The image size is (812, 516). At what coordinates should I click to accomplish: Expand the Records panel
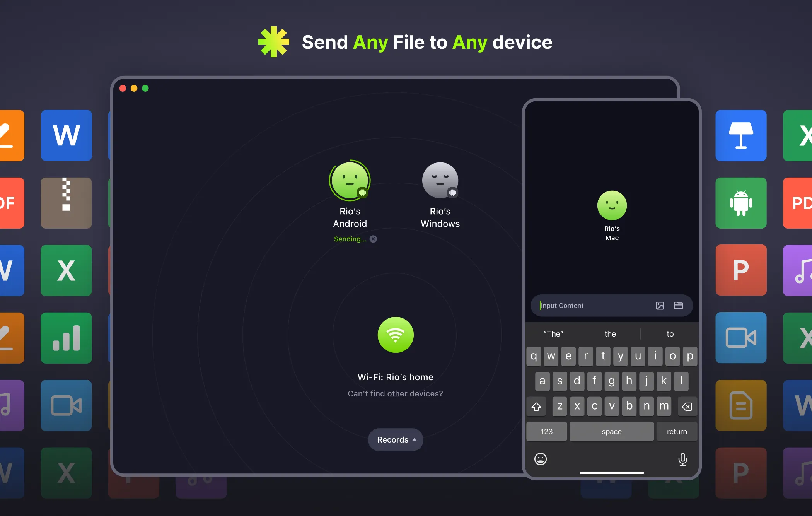click(x=395, y=440)
